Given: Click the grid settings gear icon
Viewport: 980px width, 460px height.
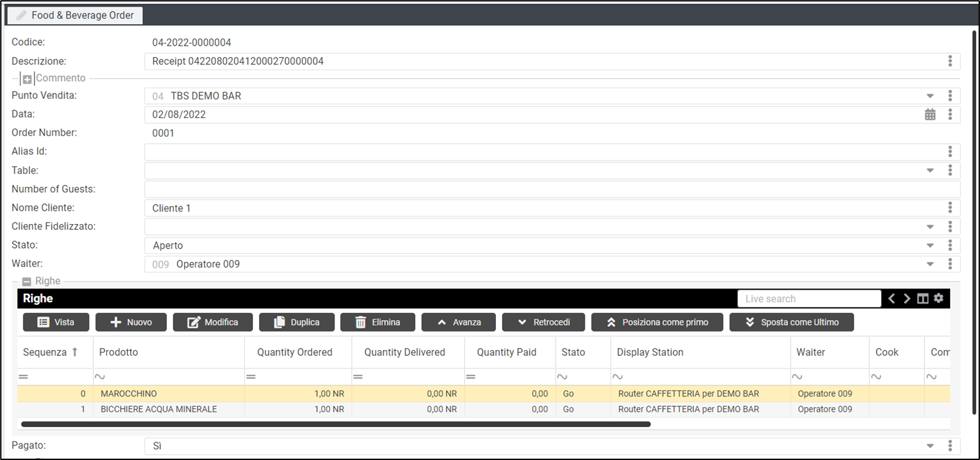Looking at the screenshot, I should point(938,298).
